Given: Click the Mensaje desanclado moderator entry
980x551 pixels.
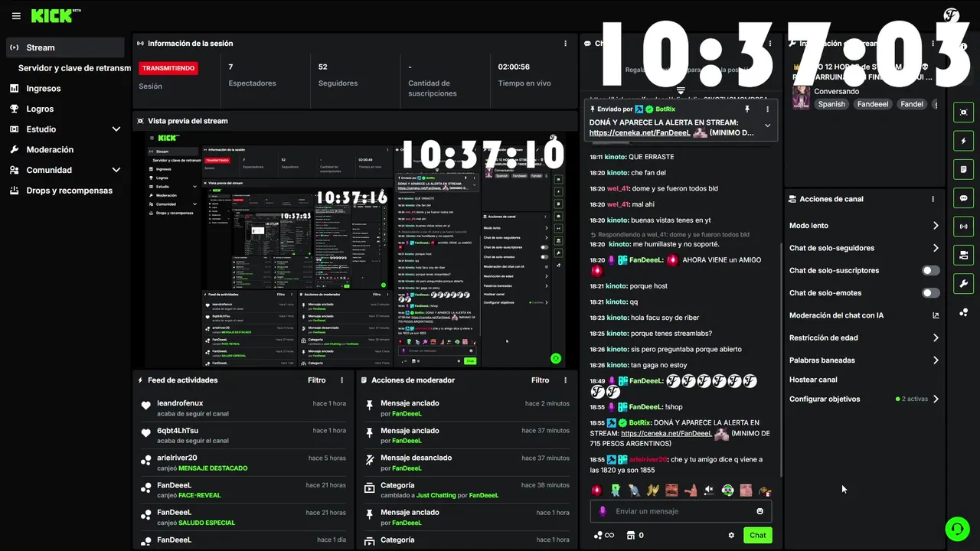Looking at the screenshot, I should point(467,463).
